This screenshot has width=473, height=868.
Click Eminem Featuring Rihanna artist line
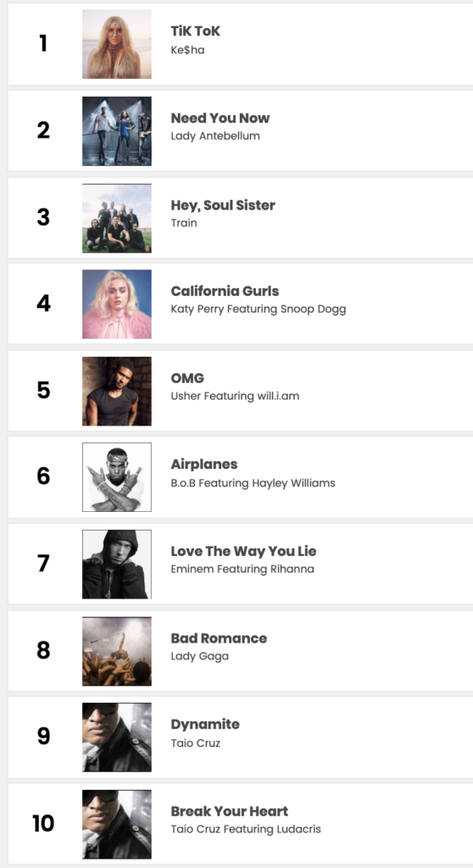coord(242,569)
